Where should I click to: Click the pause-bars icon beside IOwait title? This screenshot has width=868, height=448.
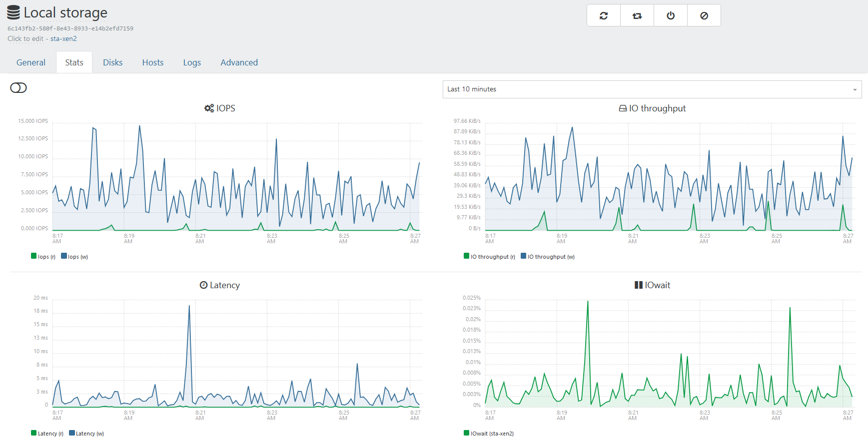638,285
